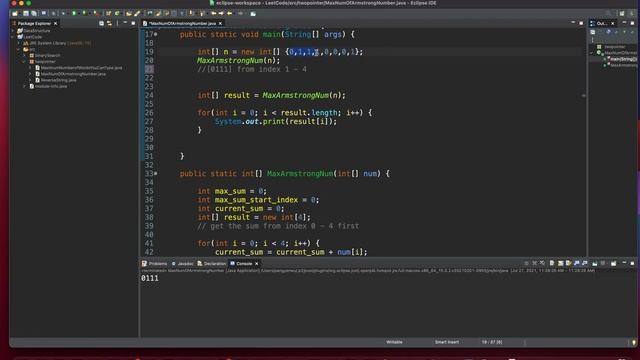Image resolution: width=640 pixels, height=360 pixels.
Task: Select MaxArmstrongNum method in Outline
Action: click(622, 65)
